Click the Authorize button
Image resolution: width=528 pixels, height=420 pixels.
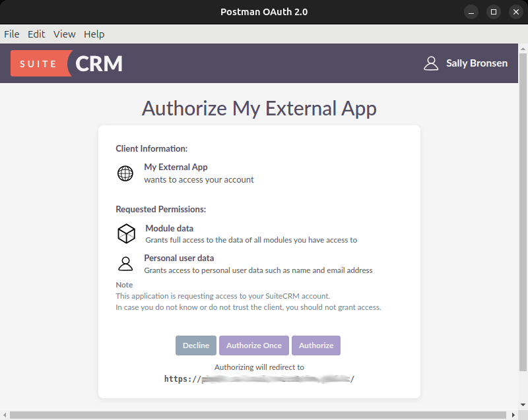click(315, 345)
